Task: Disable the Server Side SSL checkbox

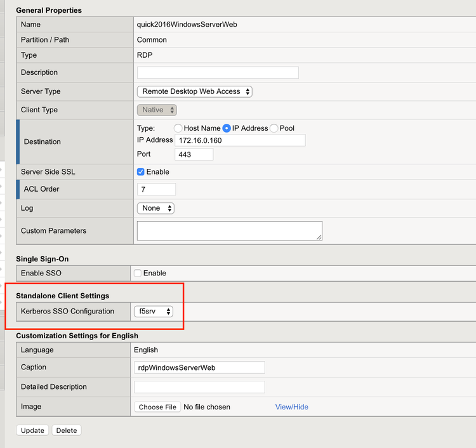Action: [141, 172]
